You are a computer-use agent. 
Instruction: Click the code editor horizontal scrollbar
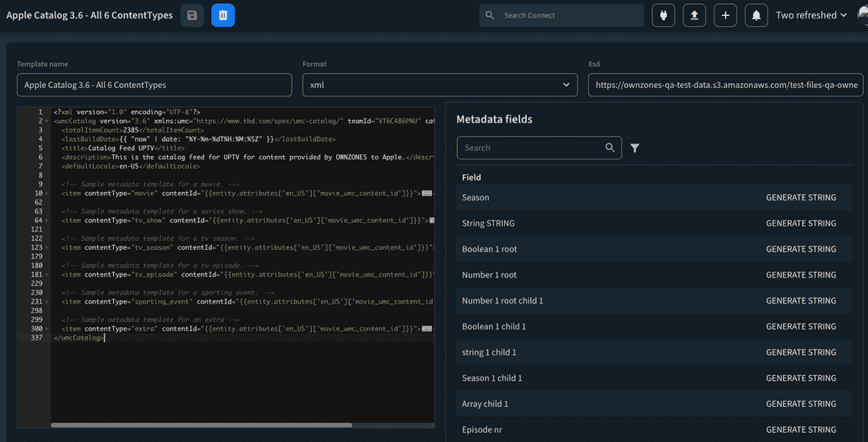tap(201, 425)
